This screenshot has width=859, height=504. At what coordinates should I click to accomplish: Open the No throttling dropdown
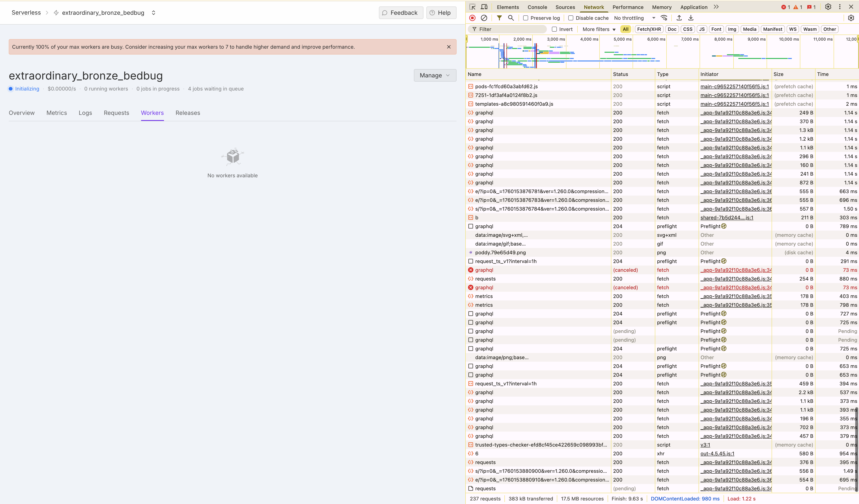coord(634,18)
